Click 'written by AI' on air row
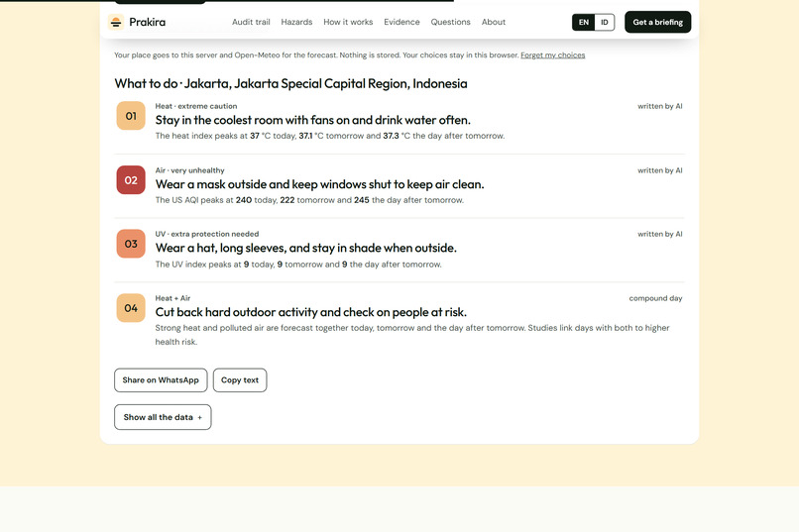799x532 pixels. 660,170
